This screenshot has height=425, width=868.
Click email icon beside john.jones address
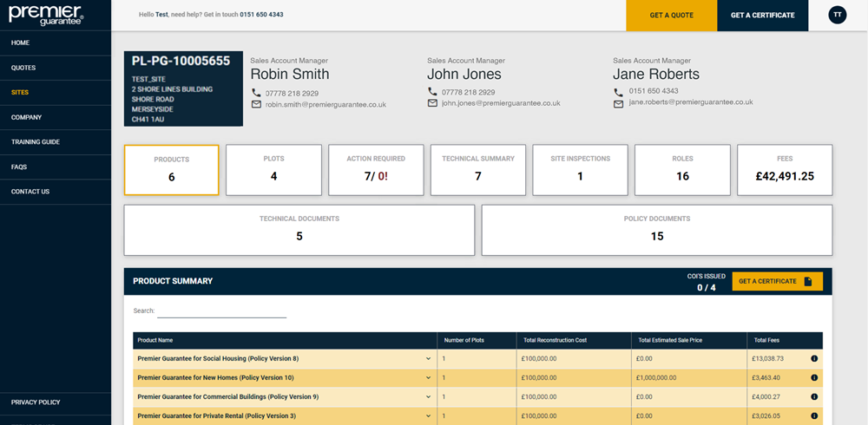coord(433,103)
